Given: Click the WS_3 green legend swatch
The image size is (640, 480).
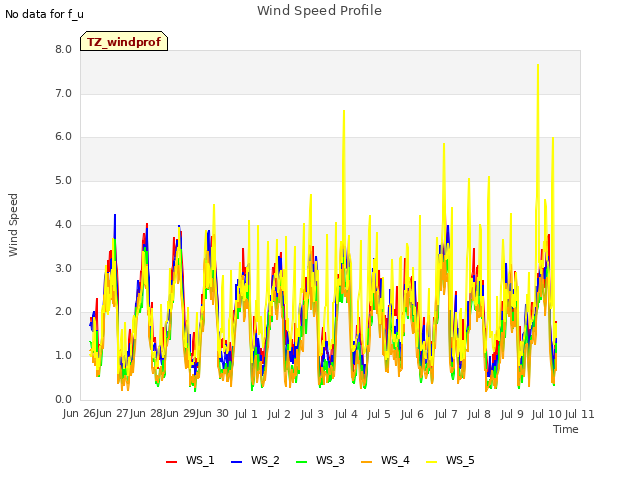Looking at the screenshot, I should pos(301,461).
